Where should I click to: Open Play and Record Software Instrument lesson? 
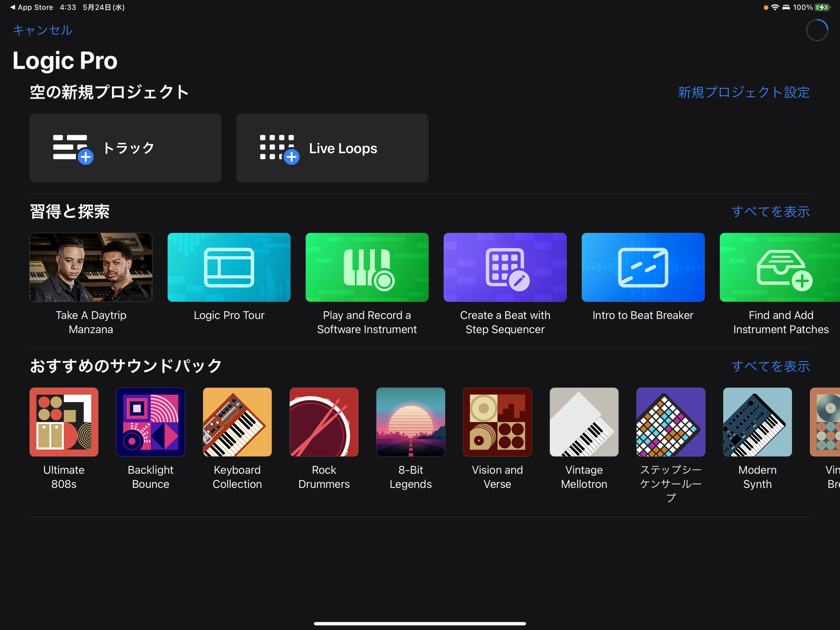(x=367, y=267)
